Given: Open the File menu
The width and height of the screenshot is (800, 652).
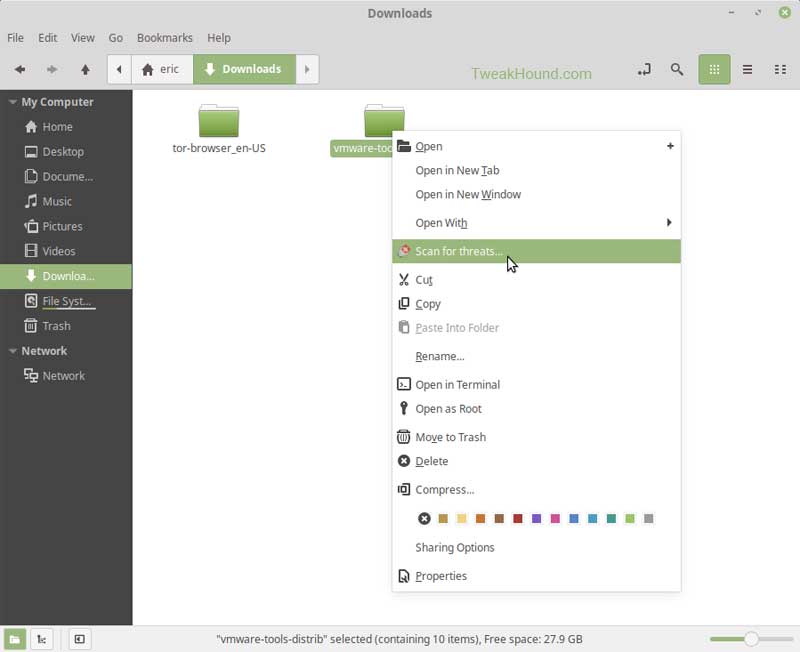Looking at the screenshot, I should (x=15, y=38).
